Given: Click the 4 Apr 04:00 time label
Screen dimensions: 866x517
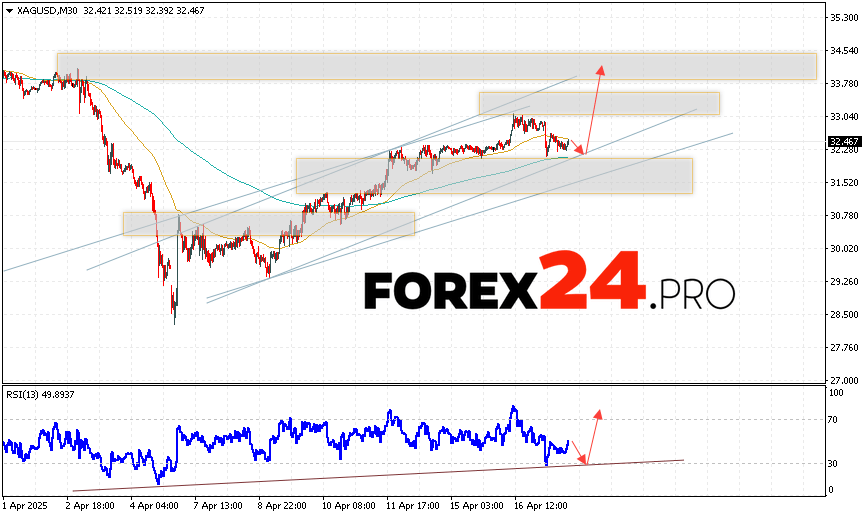Looking at the screenshot, I should click(x=154, y=507).
